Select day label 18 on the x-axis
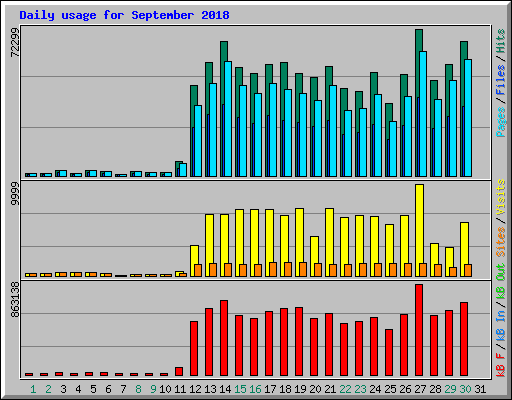The image size is (512, 400). tap(285, 389)
